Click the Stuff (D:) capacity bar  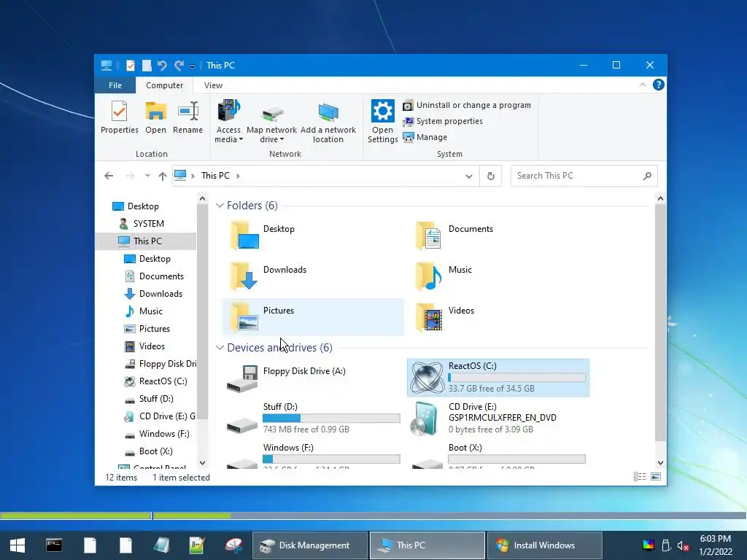point(332,418)
